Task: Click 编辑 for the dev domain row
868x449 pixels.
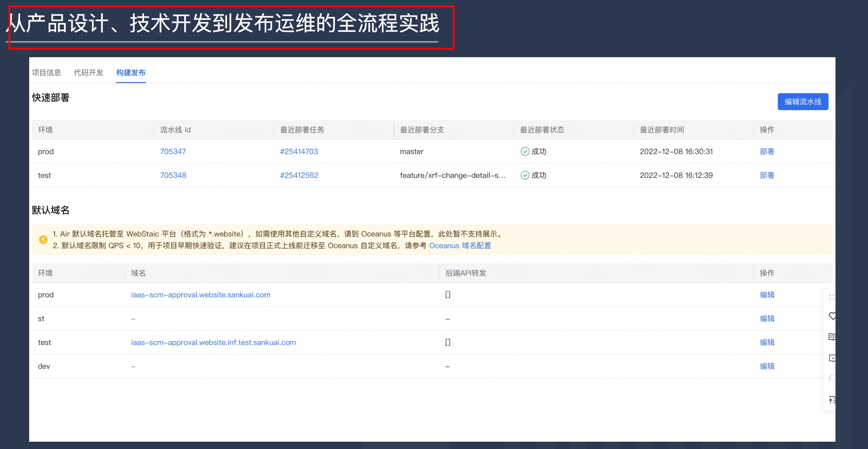Action: pos(767,366)
